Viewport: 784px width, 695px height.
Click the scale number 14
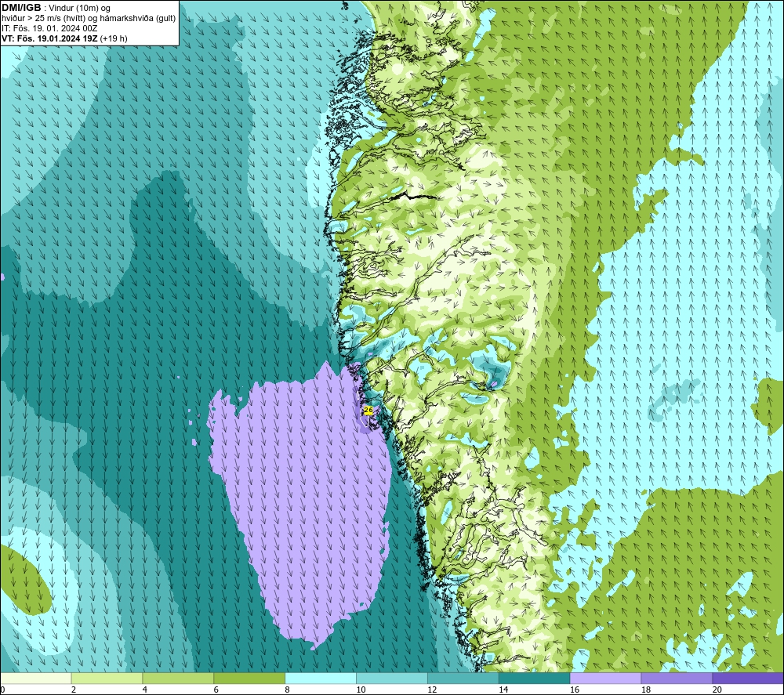coord(503,690)
